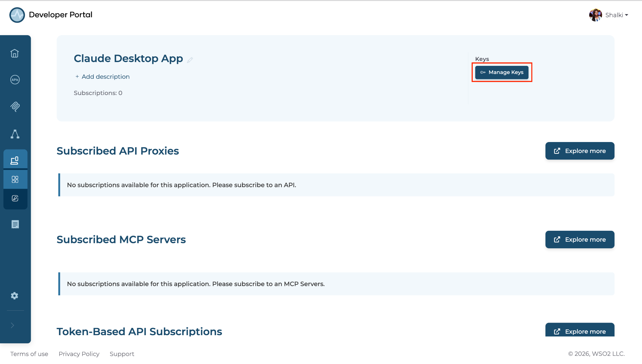The image size is (642, 364).
Task: Explore more for Subscribed MCP Servers
Action: (x=580, y=240)
